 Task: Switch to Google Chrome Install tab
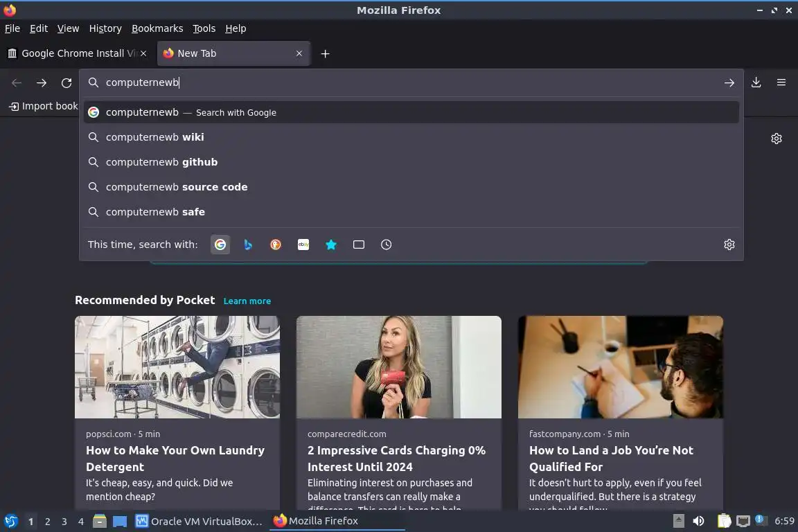coord(76,53)
